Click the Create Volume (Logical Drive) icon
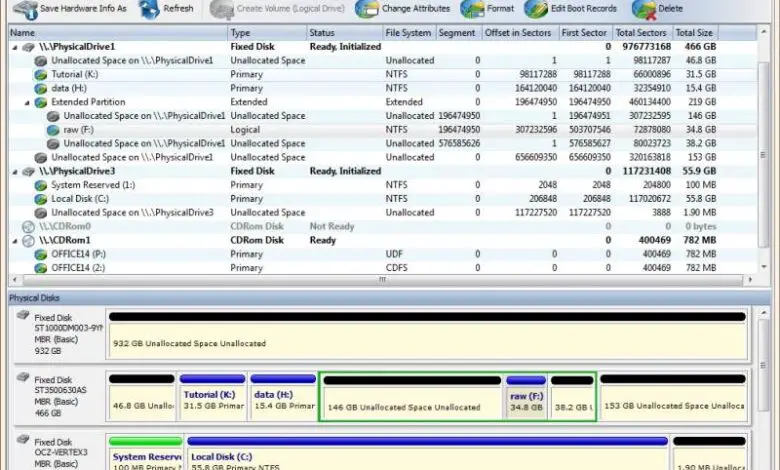780x470 pixels. [221, 9]
